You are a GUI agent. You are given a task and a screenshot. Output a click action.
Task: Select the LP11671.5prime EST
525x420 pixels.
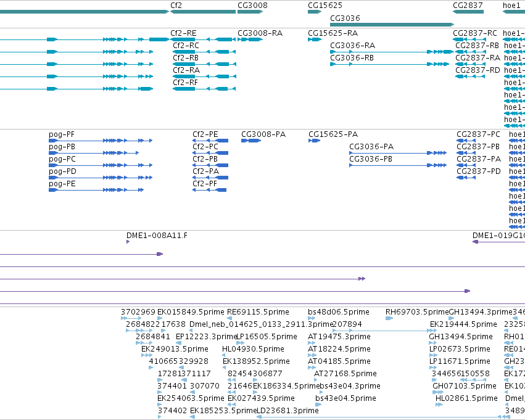coord(433,368)
